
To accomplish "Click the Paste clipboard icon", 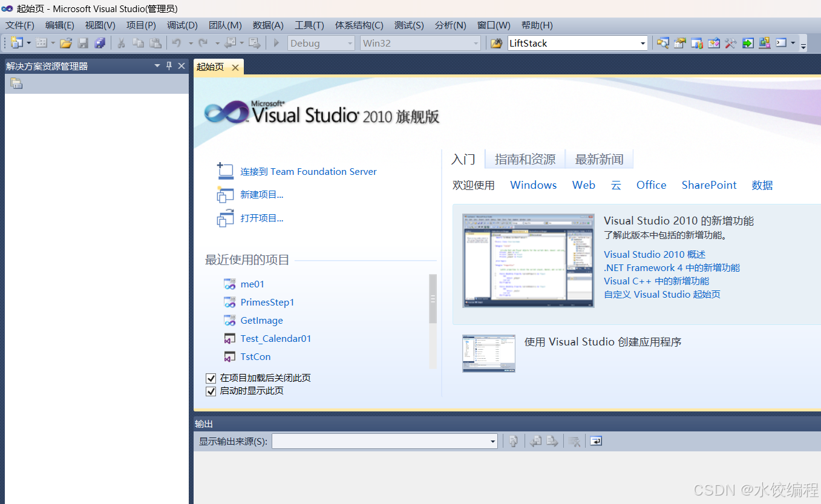I will 155,43.
